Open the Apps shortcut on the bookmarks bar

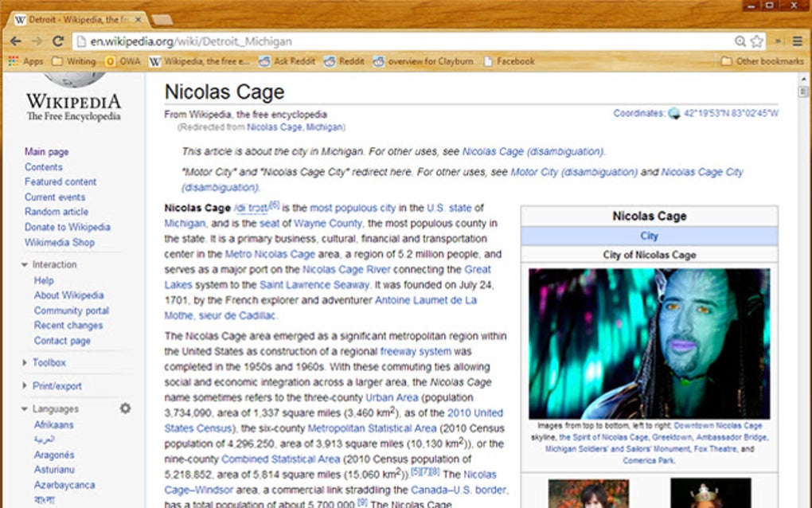coord(25,61)
